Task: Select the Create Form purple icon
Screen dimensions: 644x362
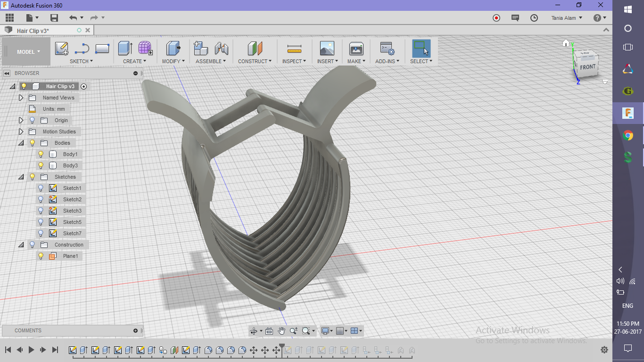Action: point(145,48)
